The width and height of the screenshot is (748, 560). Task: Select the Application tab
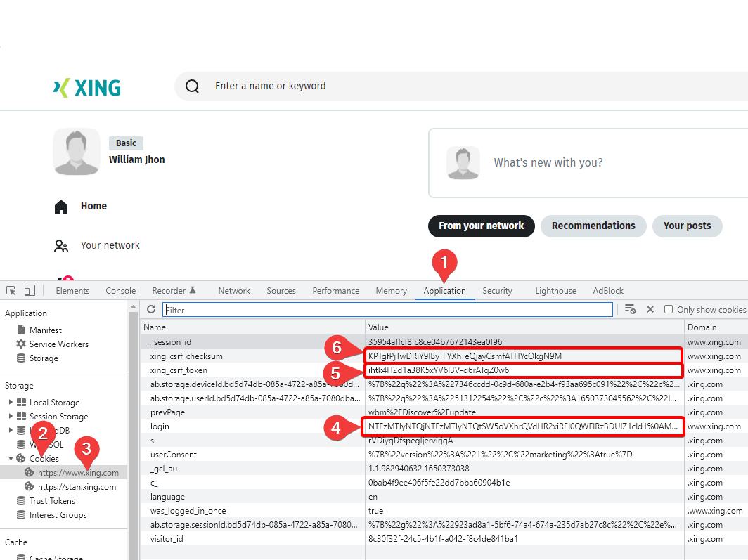(444, 291)
